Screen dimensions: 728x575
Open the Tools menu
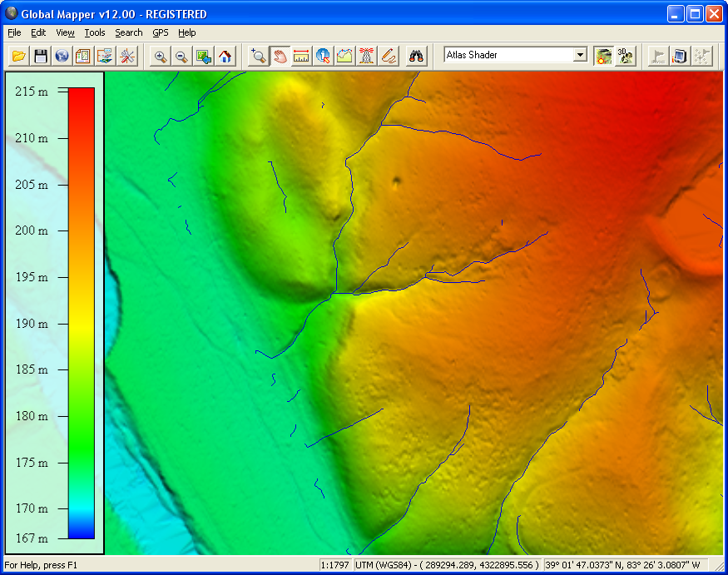tap(94, 32)
